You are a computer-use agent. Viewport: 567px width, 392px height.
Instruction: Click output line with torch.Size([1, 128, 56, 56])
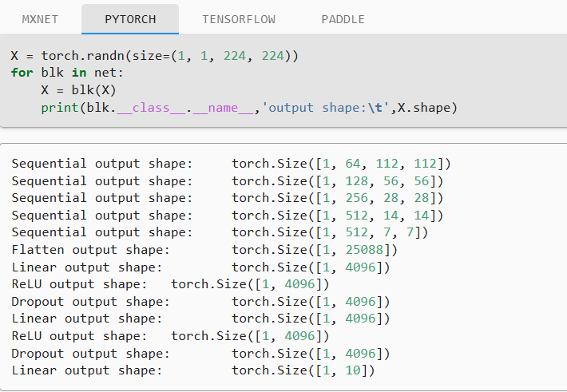(x=227, y=180)
